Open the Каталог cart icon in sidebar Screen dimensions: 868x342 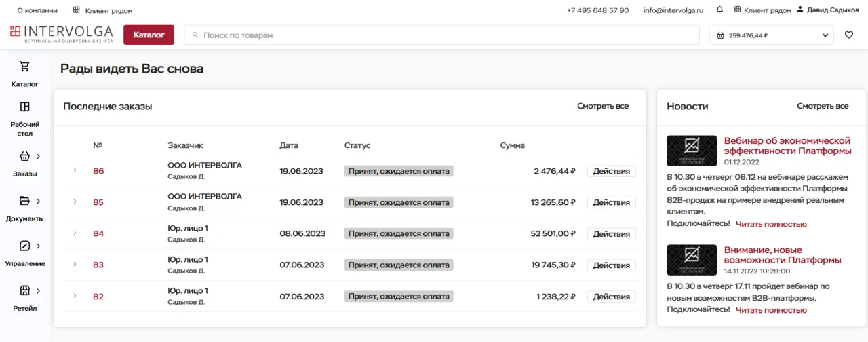click(x=25, y=66)
